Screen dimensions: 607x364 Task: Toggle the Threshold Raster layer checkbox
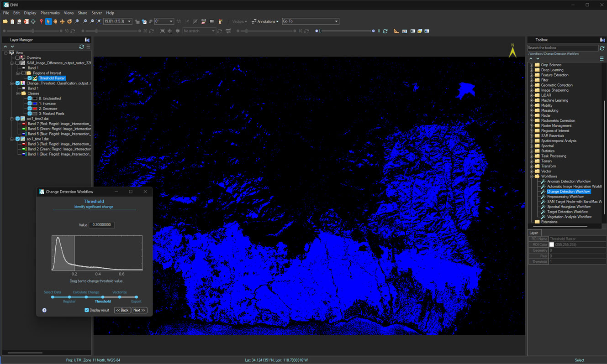click(30, 78)
